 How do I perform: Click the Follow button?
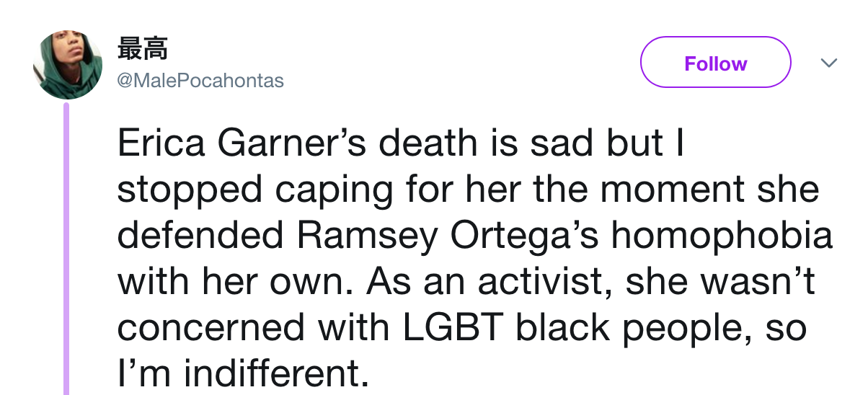click(x=715, y=63)
